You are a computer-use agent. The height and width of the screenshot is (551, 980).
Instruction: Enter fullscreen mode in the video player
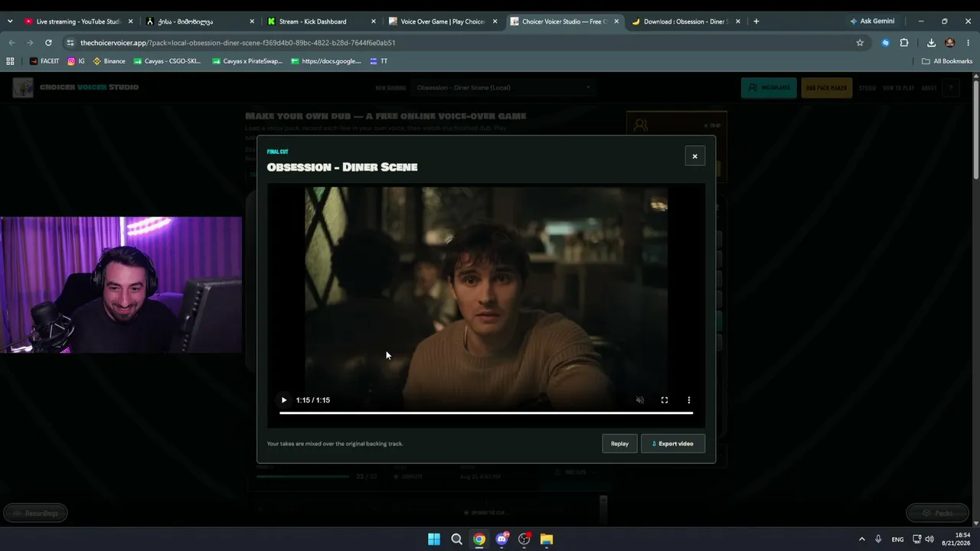(665, 400)
